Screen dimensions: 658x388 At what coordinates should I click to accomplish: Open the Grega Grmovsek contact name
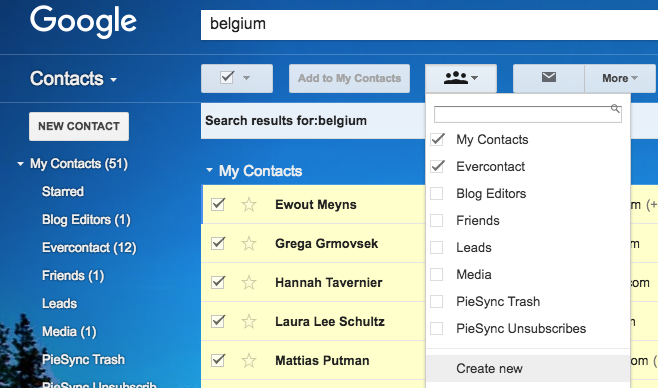coord(326,244)
